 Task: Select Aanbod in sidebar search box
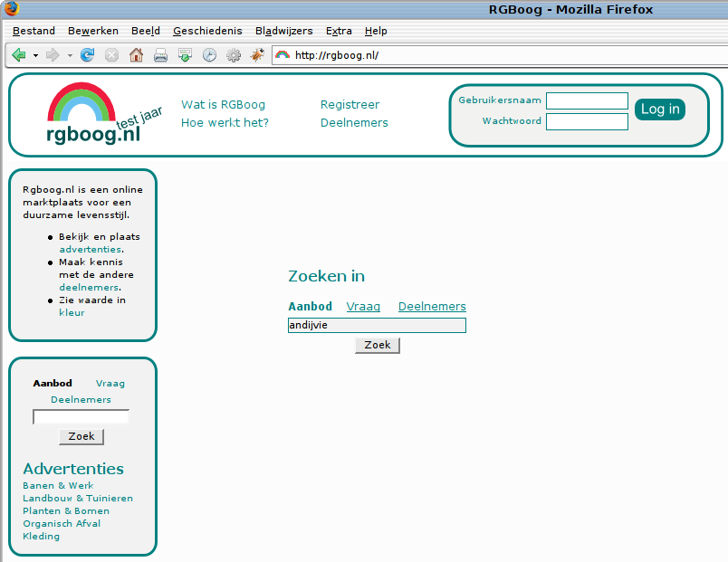tap(53, 384)
